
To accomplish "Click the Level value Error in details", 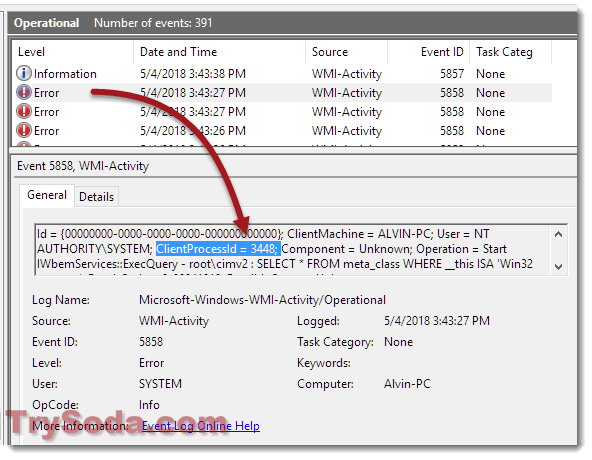I will (x=151, y=363).
